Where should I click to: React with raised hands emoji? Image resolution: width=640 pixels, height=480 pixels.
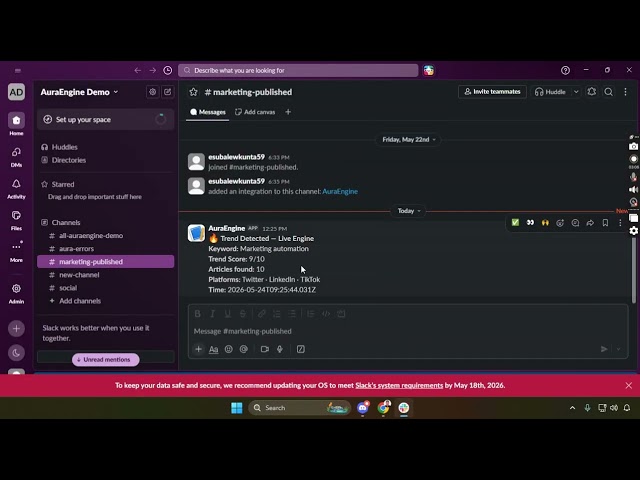coord(545,223)
